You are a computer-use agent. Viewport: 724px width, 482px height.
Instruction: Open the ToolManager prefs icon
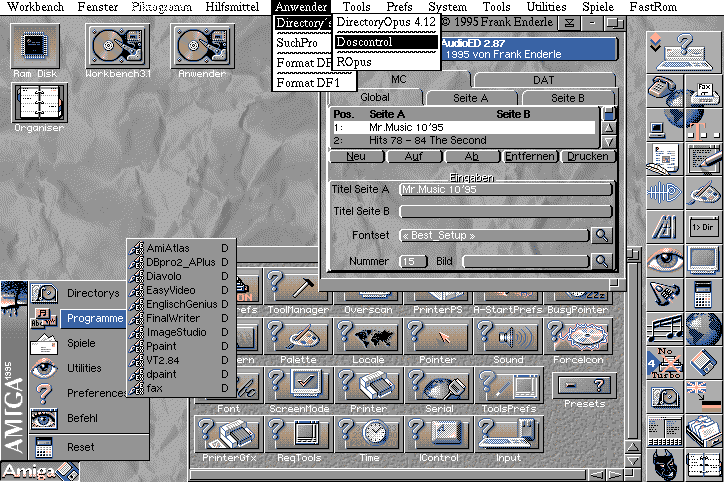point(298,287)
